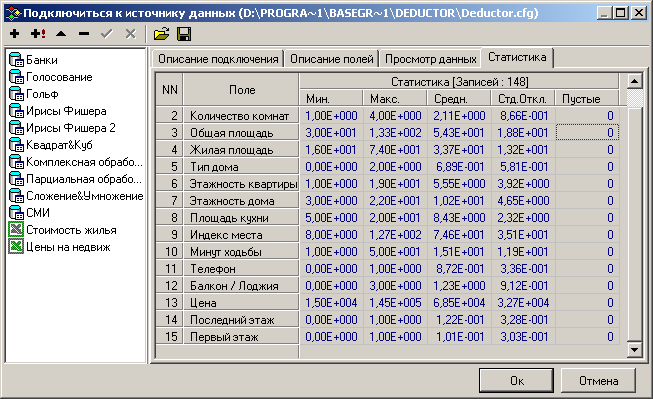Viewport: 653px width, 399px height.
Task: Click scrollbar up arrow in statistics table
Action: pyautogui.click(x=634, y=81)
